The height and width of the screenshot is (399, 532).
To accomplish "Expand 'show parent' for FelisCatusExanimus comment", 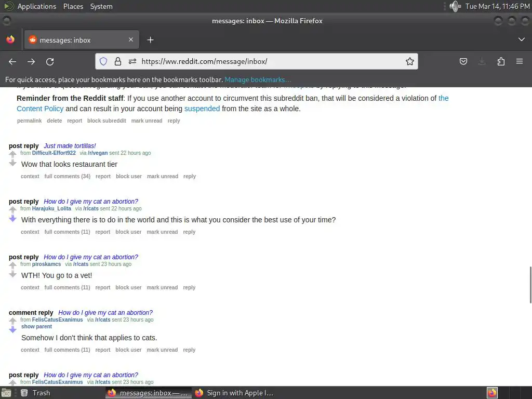I will coord(37,326).
